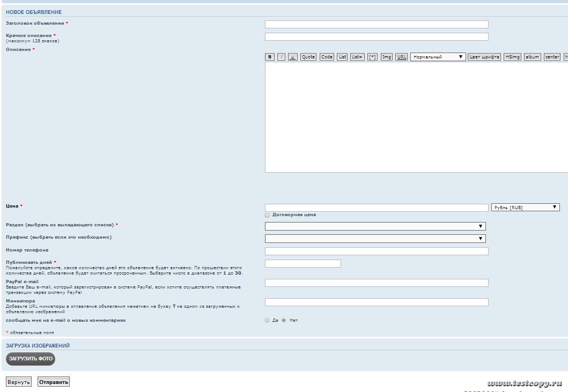Enable the Договорная цена checkbox

tap(268, 215)
